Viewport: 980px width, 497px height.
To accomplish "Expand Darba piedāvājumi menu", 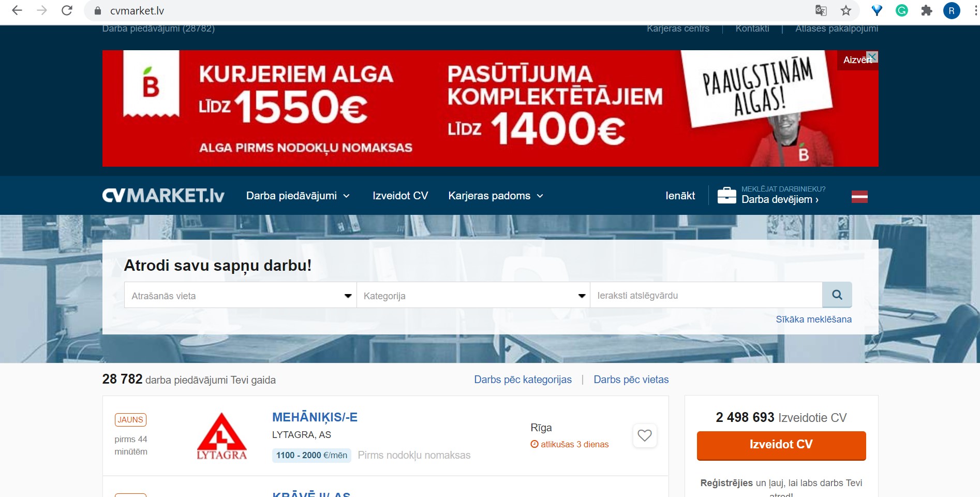I will 298,196.
